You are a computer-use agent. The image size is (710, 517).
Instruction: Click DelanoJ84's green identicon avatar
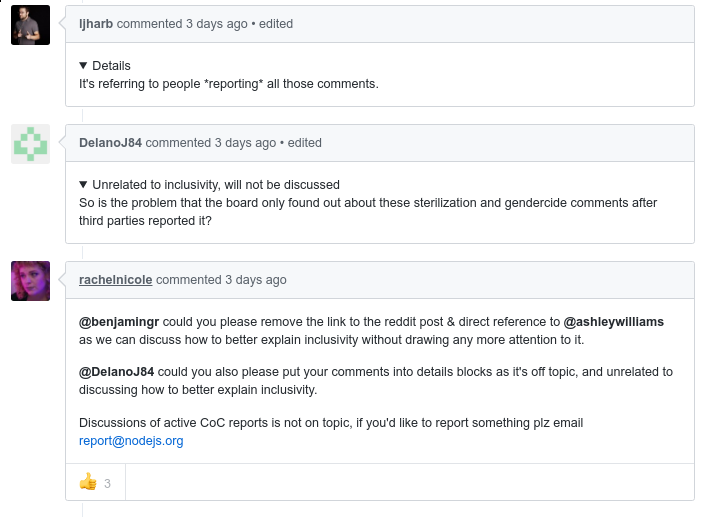[30, 144]
